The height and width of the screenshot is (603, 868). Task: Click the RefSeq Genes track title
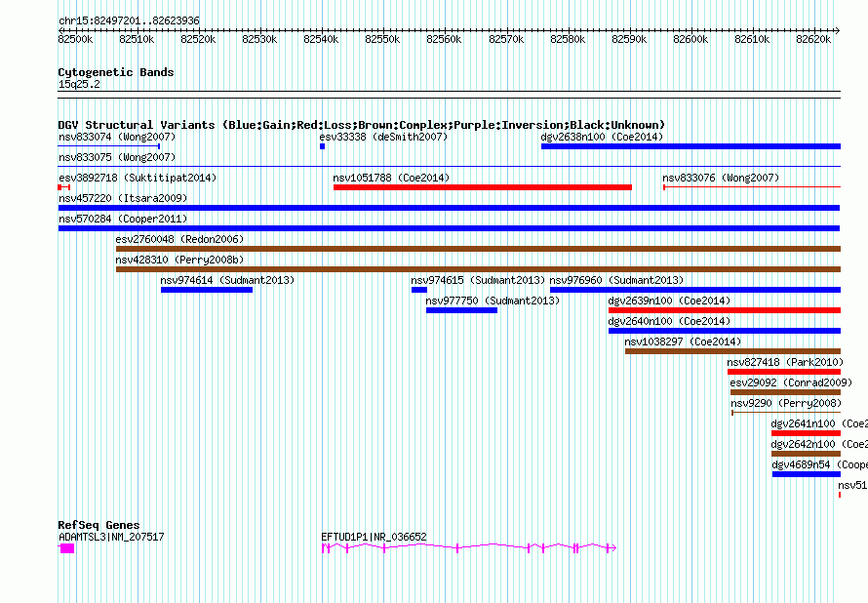(x=99, y=524)
